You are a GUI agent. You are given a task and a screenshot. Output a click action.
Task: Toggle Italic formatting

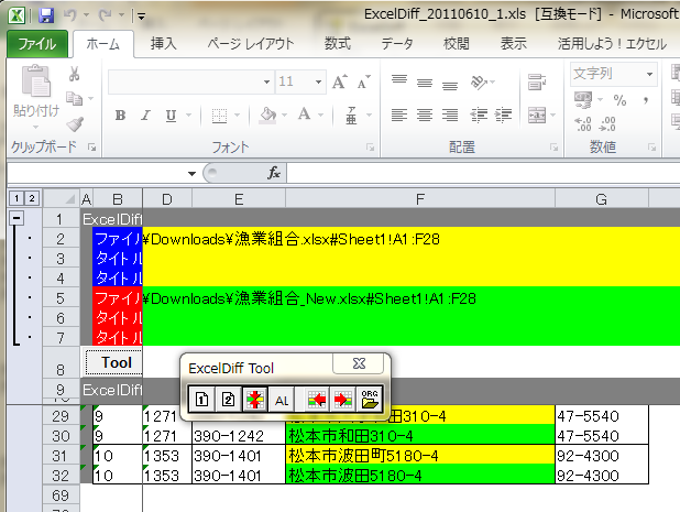146,115
